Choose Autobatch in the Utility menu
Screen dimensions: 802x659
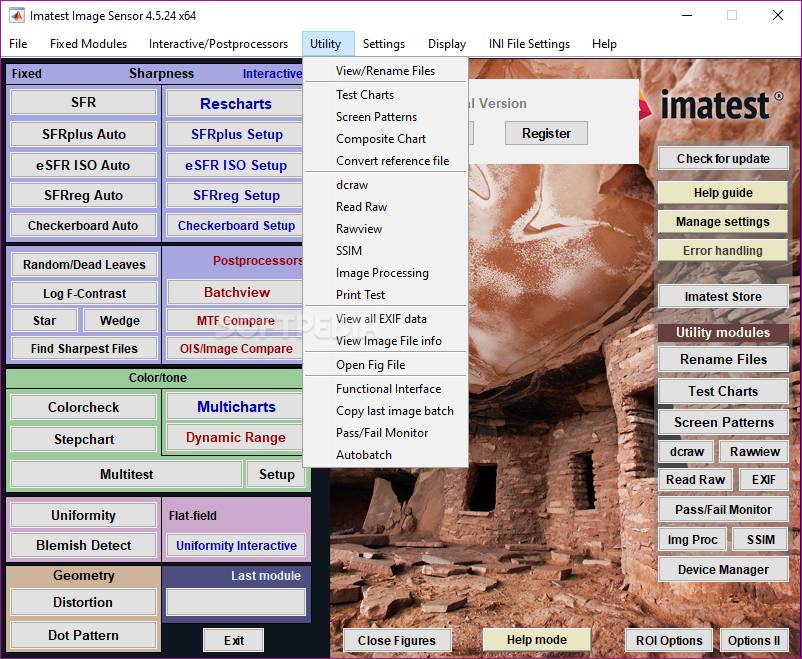(386, 455)
